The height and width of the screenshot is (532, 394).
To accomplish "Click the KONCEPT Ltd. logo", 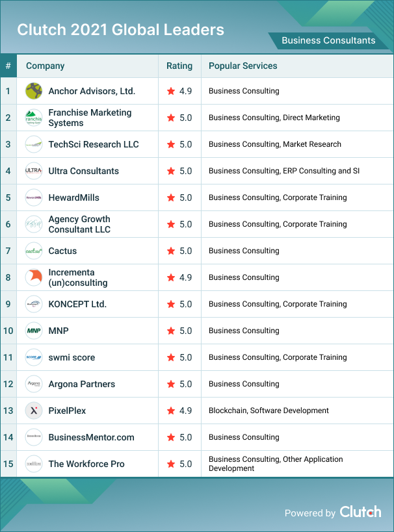I will pyautogui.click(x=34, y=304).
